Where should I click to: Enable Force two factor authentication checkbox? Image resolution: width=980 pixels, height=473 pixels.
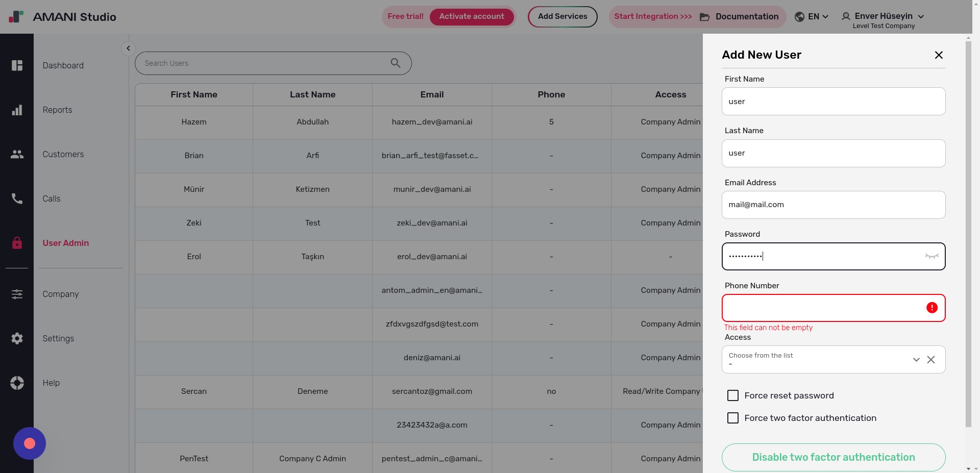point(732,418)
